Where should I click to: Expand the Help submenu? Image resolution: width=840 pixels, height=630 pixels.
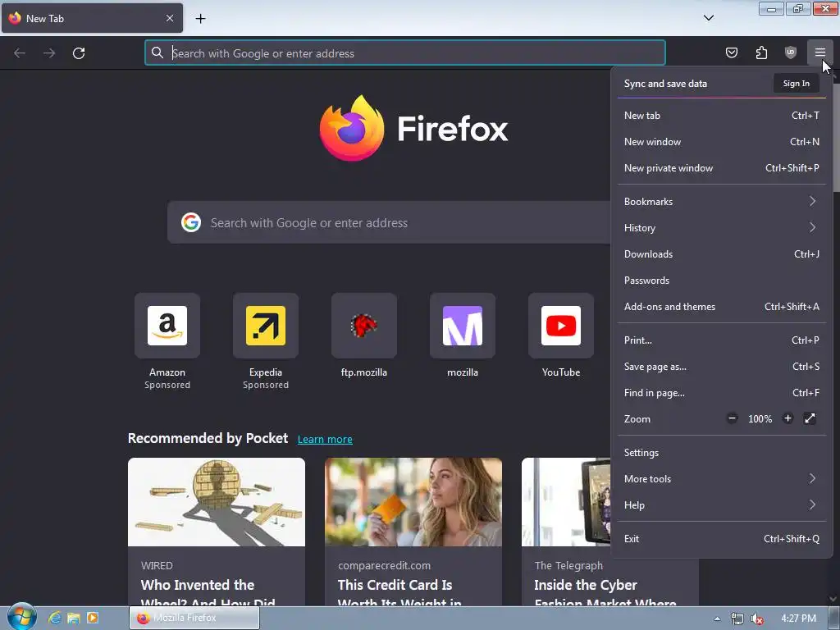[722, 505]
